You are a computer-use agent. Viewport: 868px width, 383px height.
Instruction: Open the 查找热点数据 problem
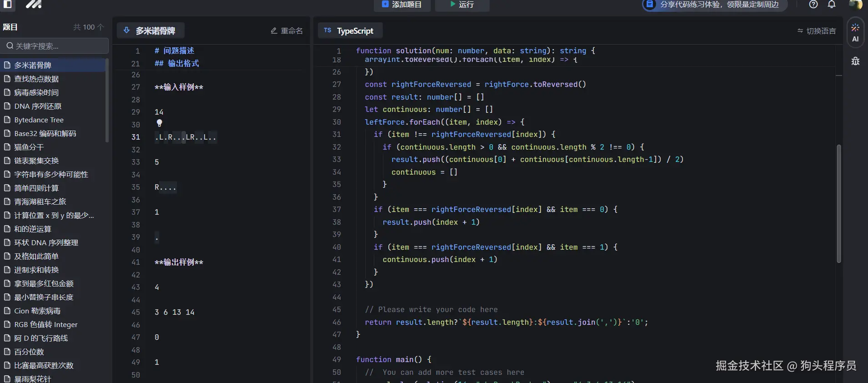36,79
